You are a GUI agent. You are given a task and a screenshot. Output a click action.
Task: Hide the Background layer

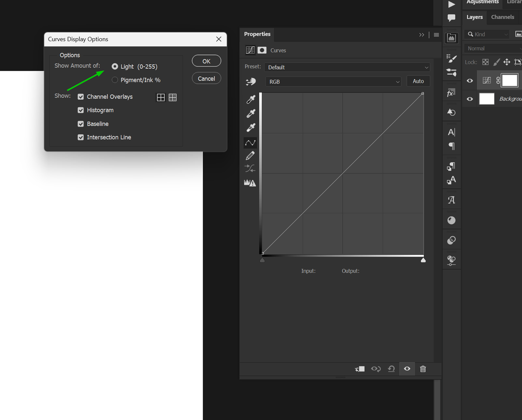(470, 99)
